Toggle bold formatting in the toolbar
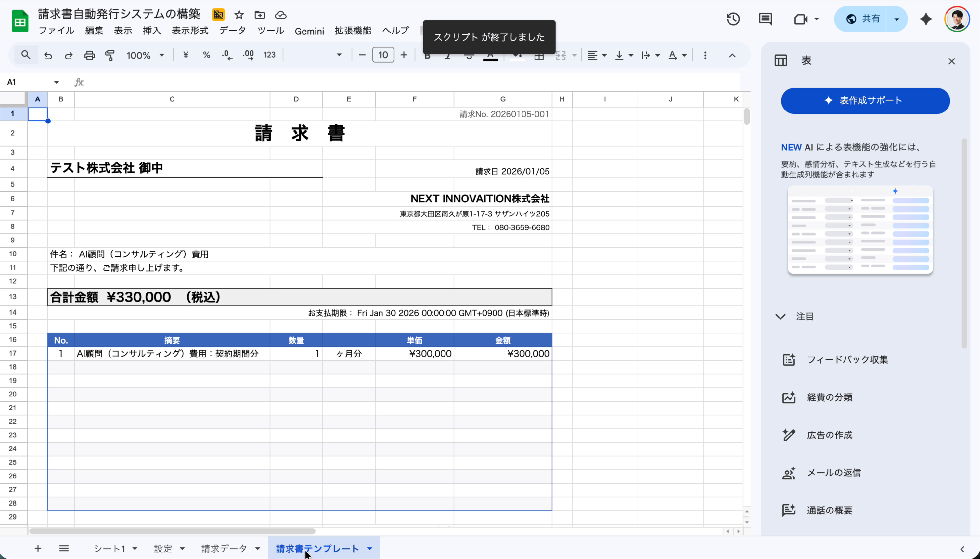This screenshot has width=980, height=559. (427, 55)
